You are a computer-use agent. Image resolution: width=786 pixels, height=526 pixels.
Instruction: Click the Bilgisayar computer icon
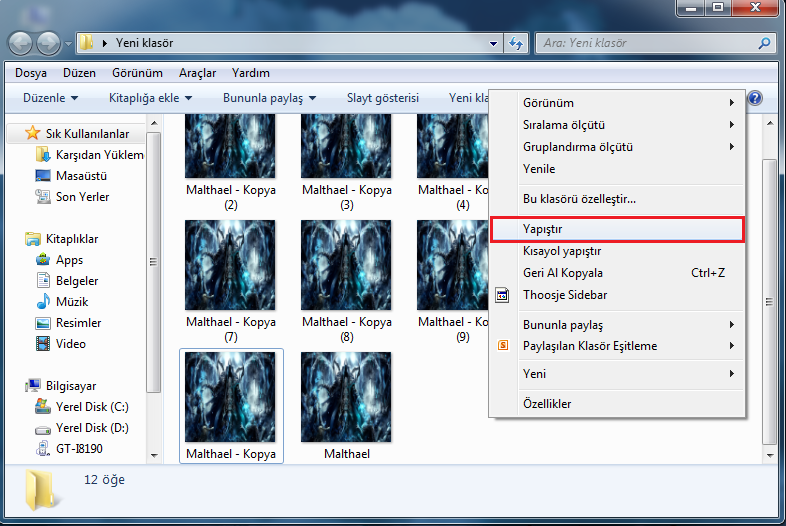[x=33, y=386]
